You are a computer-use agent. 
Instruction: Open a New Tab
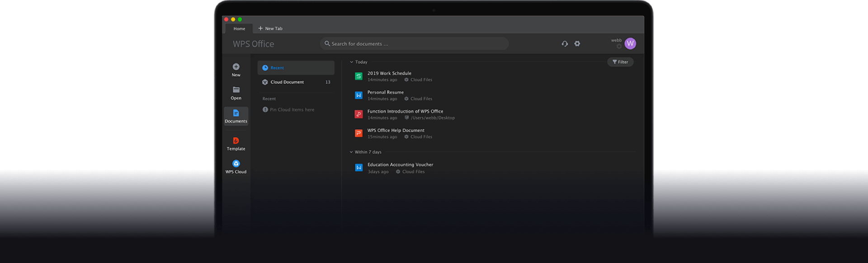[x=270, y=29]
